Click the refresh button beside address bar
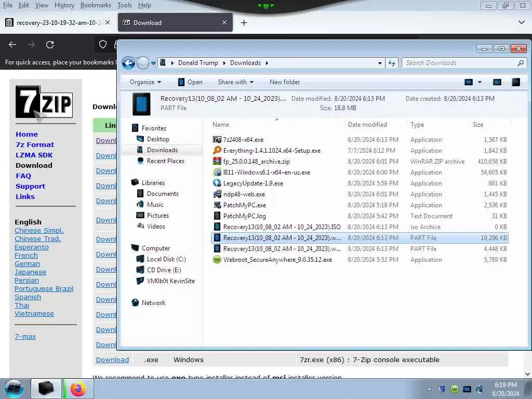Image resolution: width=532 pixels, height=399 pixels. (392, 63)
